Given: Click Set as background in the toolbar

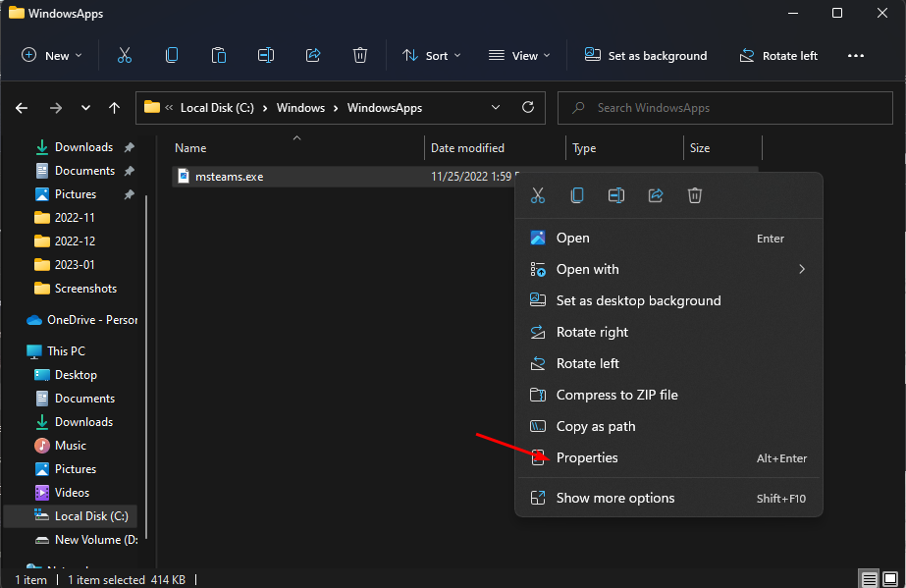Looking at the screenshot, I should click(646, 55).
